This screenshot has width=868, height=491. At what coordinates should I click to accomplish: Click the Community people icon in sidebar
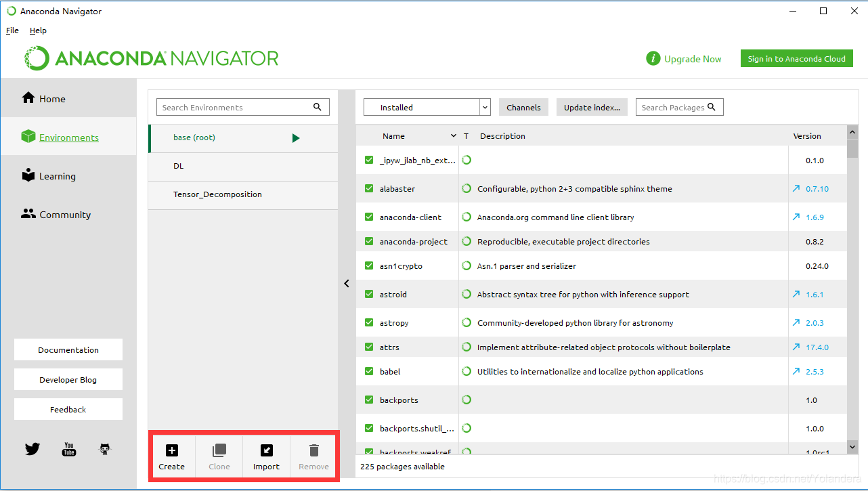click(x=28, y=214)
